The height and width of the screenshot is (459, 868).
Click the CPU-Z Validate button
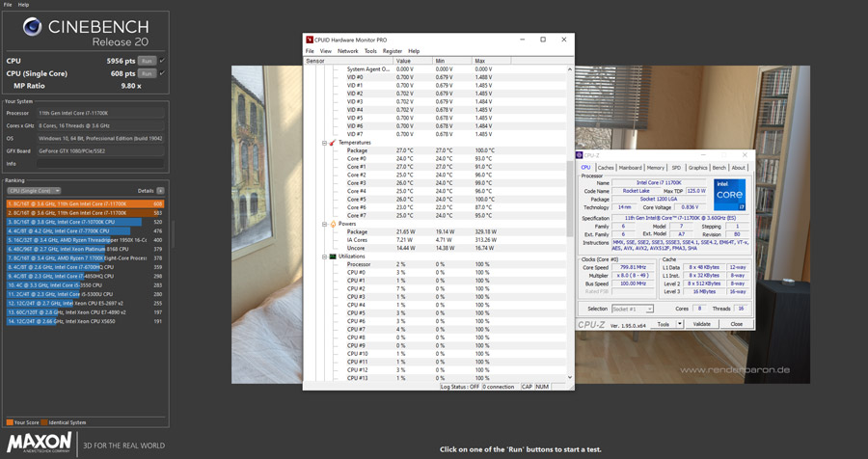point(702,324)
